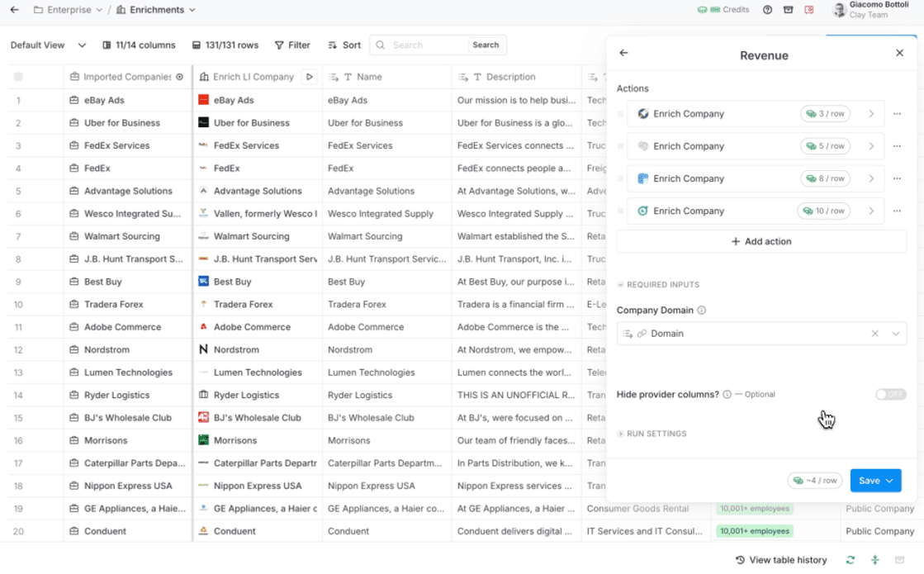
Task: Click the back arrow in the top navigation bar
Action: [x=14, y=9]
